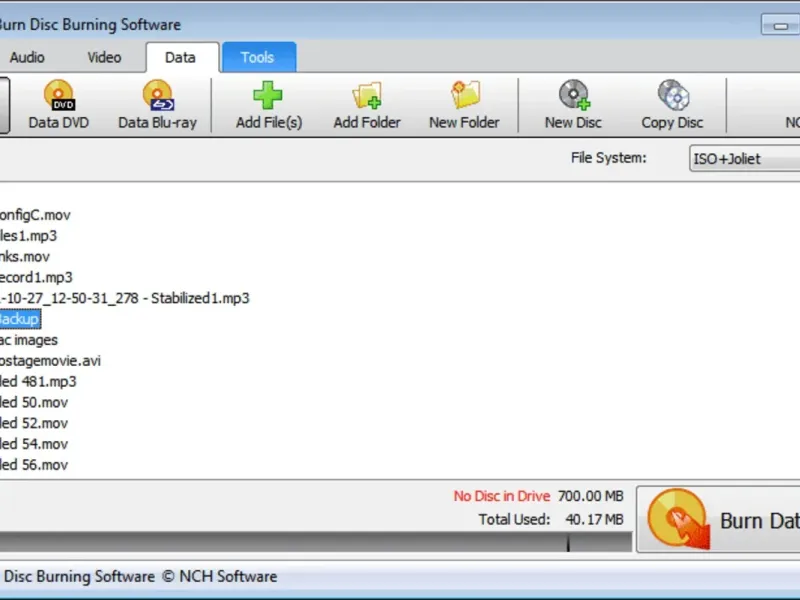Minimize the disc burning software window
This screenshot has height=600, width=800.
point(780,25)
